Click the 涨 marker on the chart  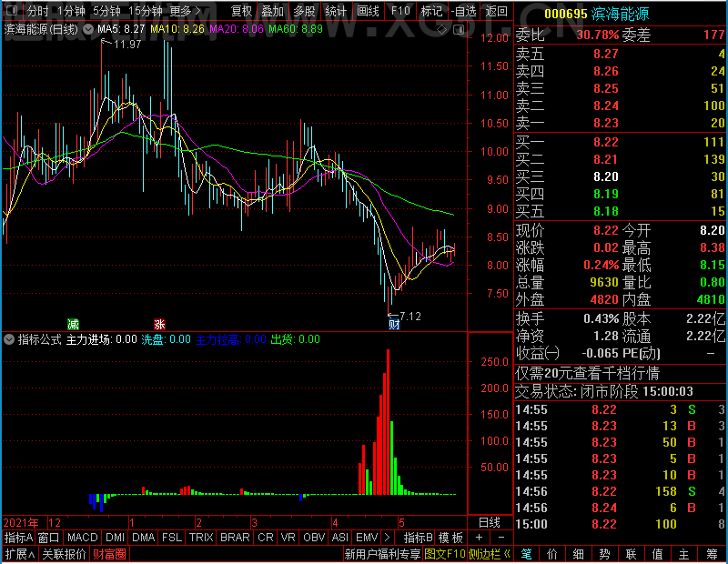pos(159,324)
